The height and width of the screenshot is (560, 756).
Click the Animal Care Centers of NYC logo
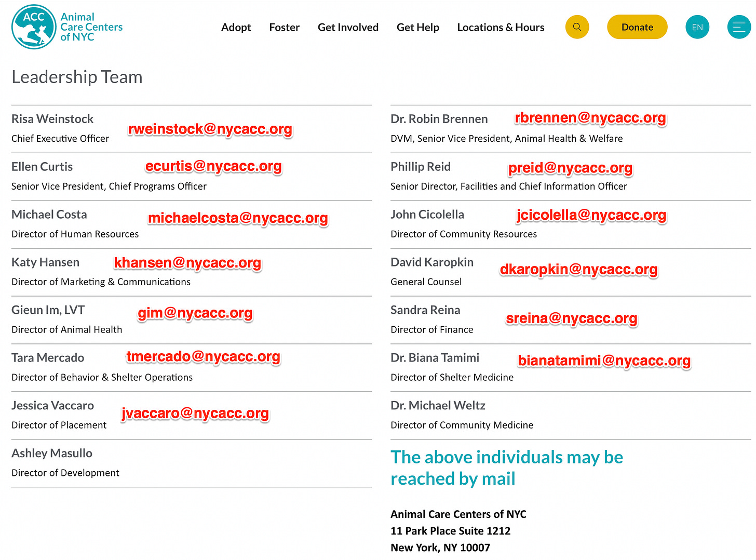tap(67, 27)
